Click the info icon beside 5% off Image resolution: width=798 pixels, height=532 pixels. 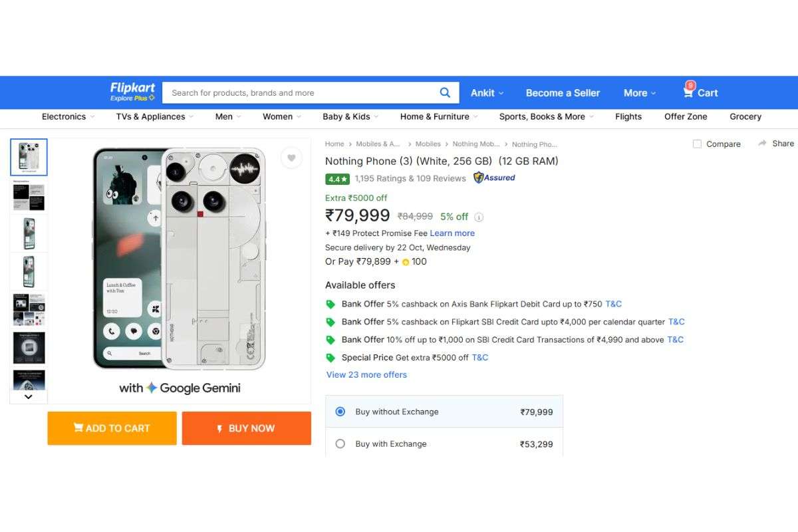(x=479, y=217)
